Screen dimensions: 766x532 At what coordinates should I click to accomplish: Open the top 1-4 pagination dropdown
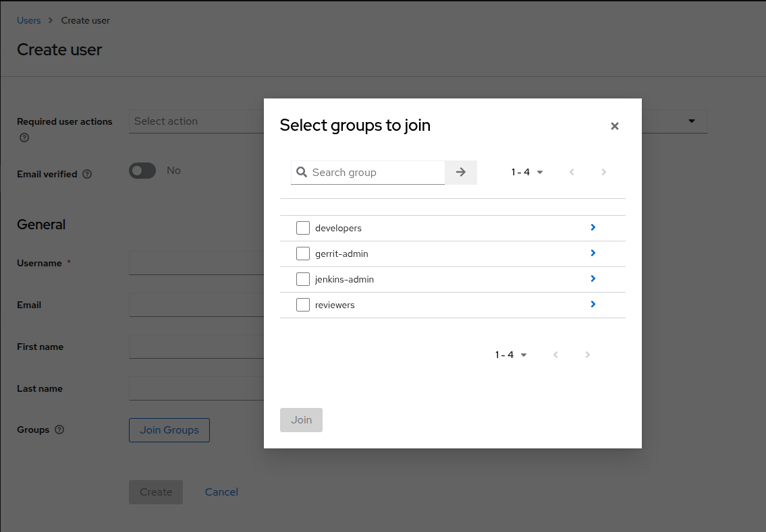tap(527, 172)
